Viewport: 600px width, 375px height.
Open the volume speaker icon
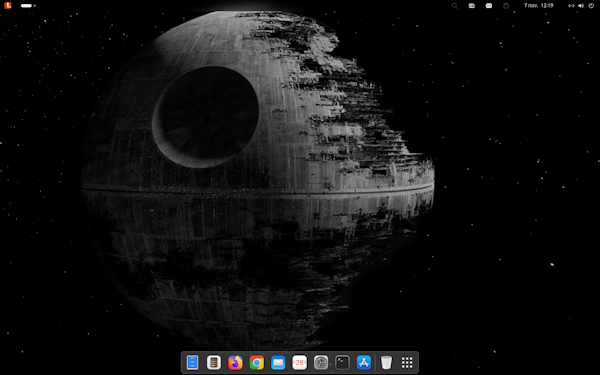581,6
